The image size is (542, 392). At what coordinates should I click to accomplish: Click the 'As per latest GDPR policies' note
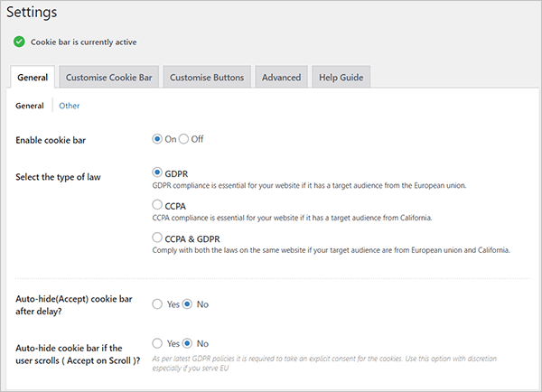click(x=324, y=363)
